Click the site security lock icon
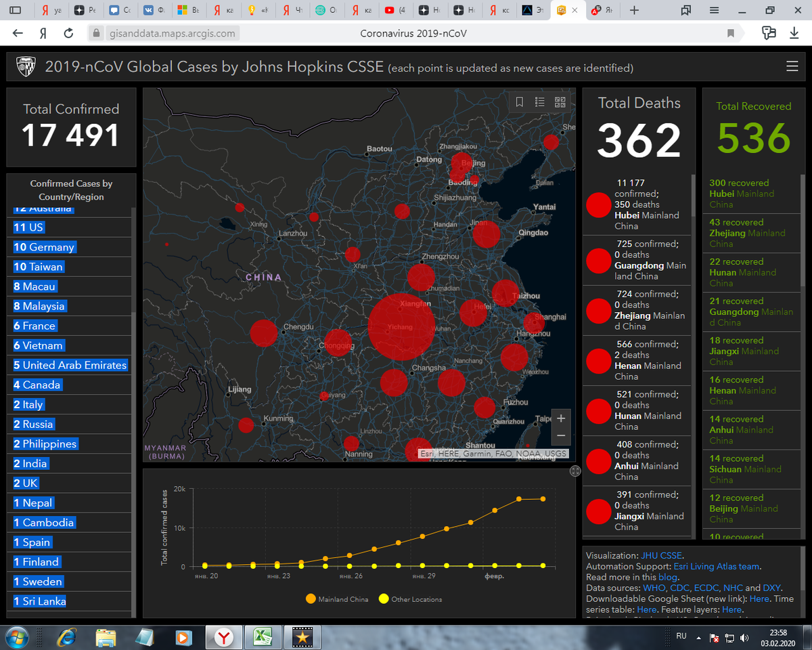Viewport: 812px width, 650px height. 95,33
